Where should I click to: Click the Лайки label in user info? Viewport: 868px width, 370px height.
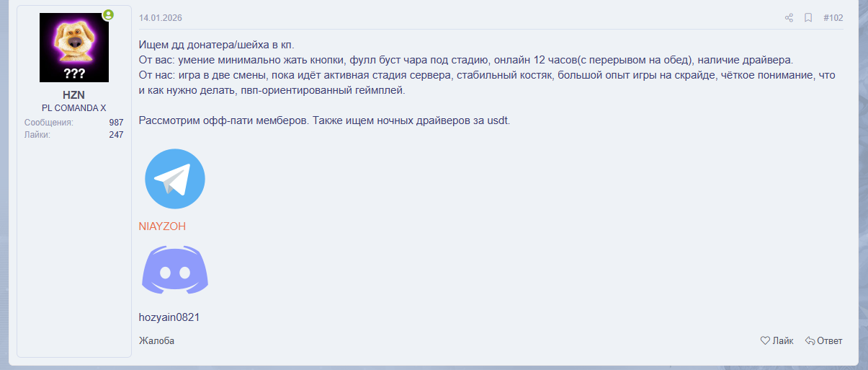point(37,135)
